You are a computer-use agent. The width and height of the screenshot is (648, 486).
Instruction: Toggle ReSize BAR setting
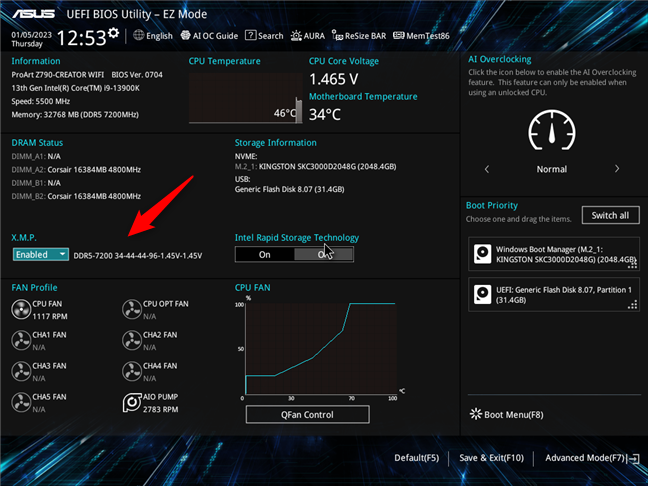click(359, 36)
